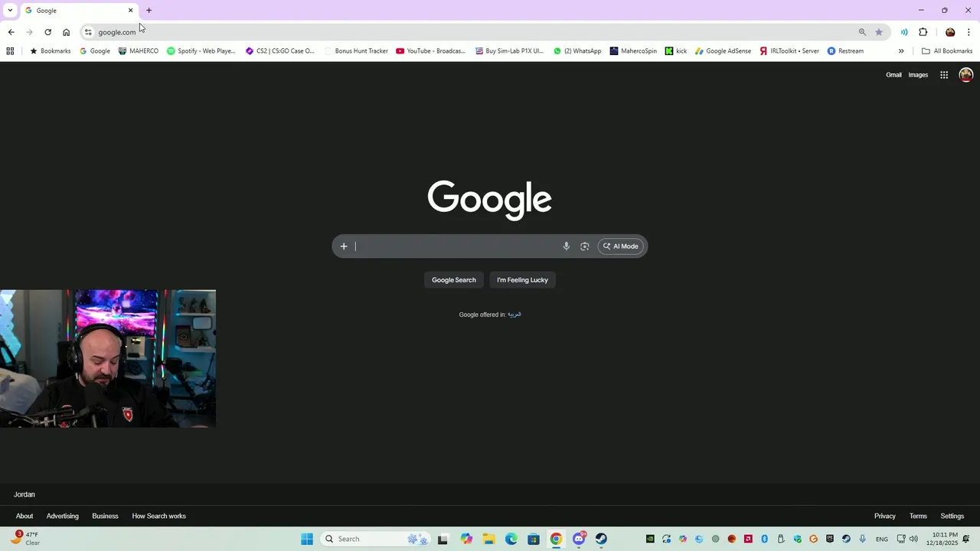Click the taskbar Search box

[x=375, y=539]
